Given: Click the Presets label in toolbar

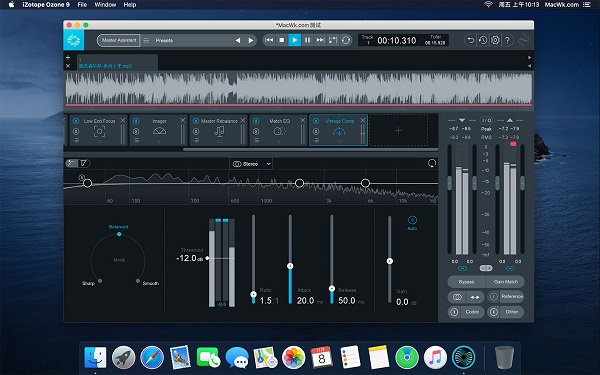Looking at the screenshot, I should click(x=164, y=40).
